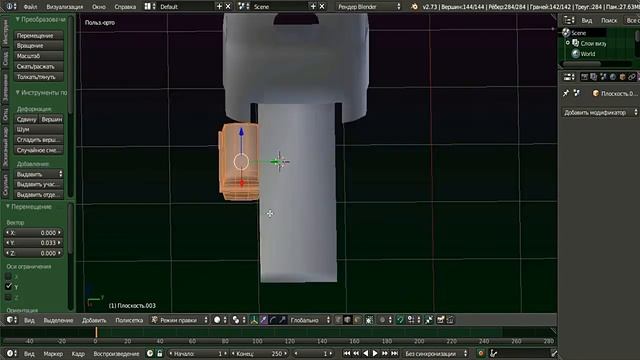Screen dimensions: 640x360
Task: Select the scale manipulator icon
Action: click(x=282, y=320)
